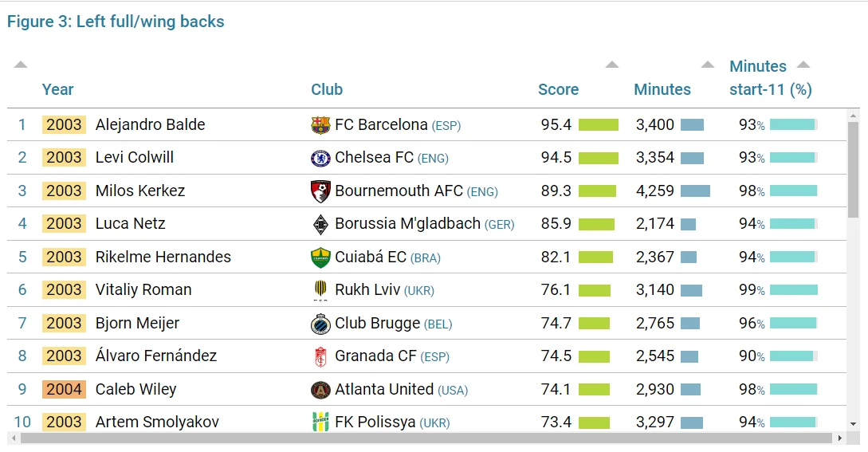Click the horizontal scrollbar thumb
The width and height of the screenshot is (868, 452).
(422, 438)
